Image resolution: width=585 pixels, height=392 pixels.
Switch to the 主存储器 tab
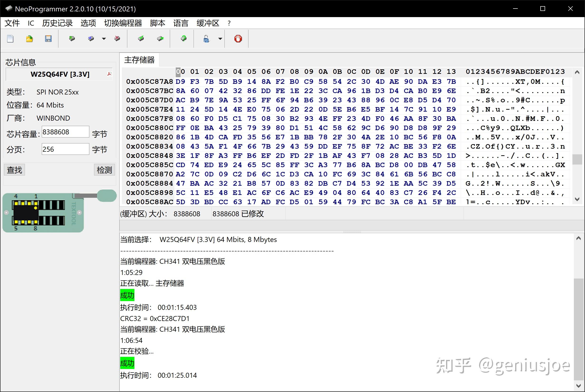139,60
